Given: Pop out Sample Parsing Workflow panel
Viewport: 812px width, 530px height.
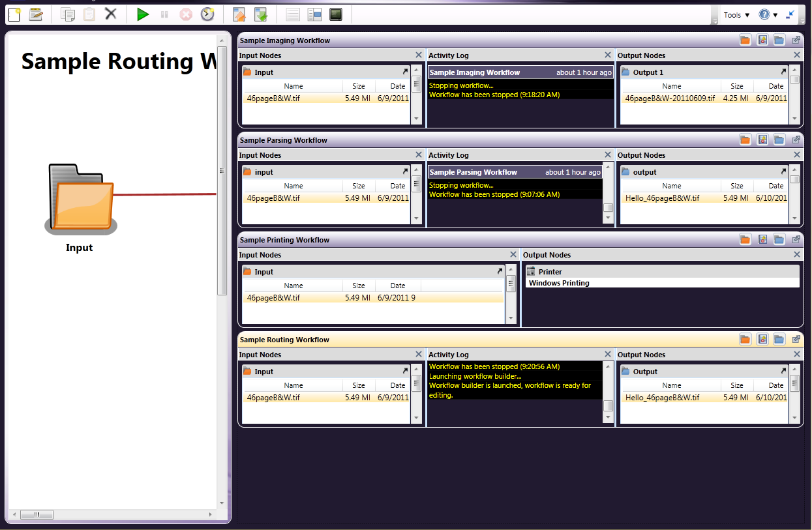Looking at the screenshot, I should coord(796,140).
